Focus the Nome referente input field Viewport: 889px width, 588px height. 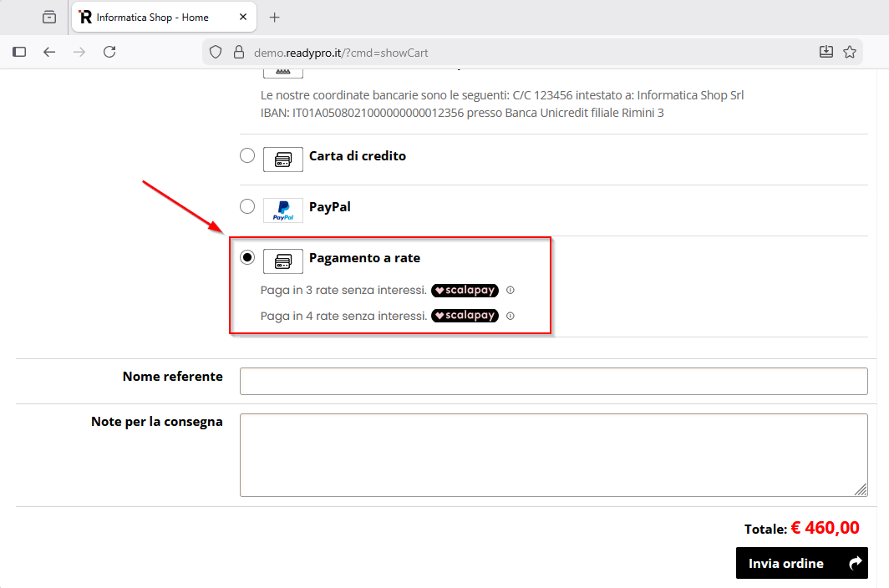[x=553, y=381]
